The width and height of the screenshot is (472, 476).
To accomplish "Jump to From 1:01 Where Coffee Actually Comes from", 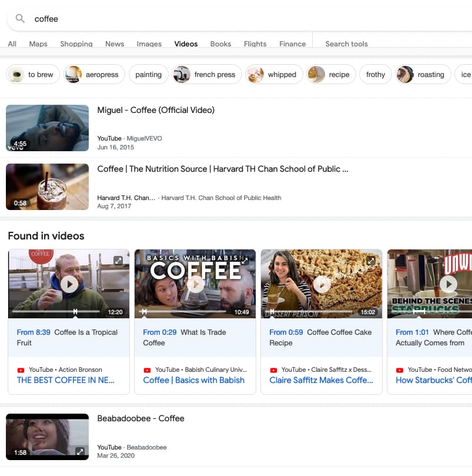I will click(430, 338).
